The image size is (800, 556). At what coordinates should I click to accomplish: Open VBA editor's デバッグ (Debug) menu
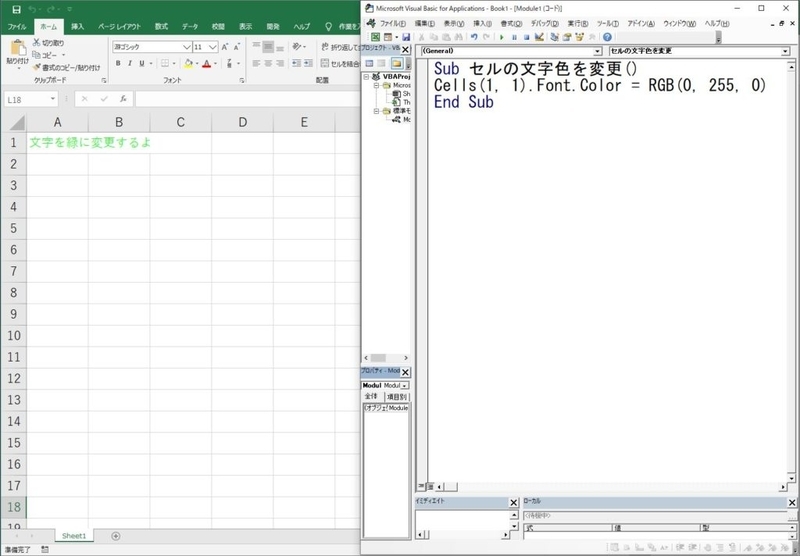[545, 23]
